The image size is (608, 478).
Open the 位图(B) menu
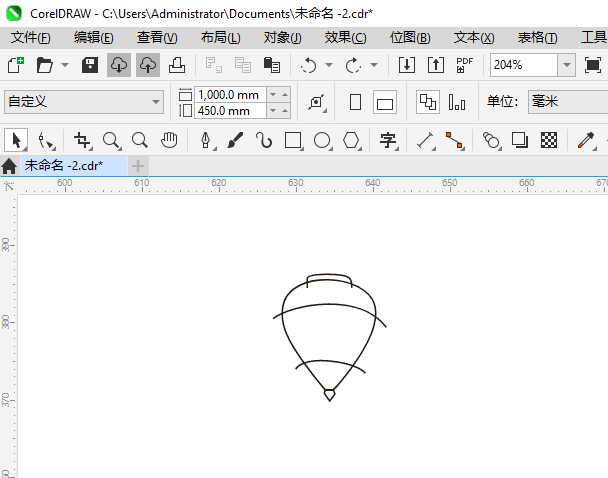[x=410, y=38]
